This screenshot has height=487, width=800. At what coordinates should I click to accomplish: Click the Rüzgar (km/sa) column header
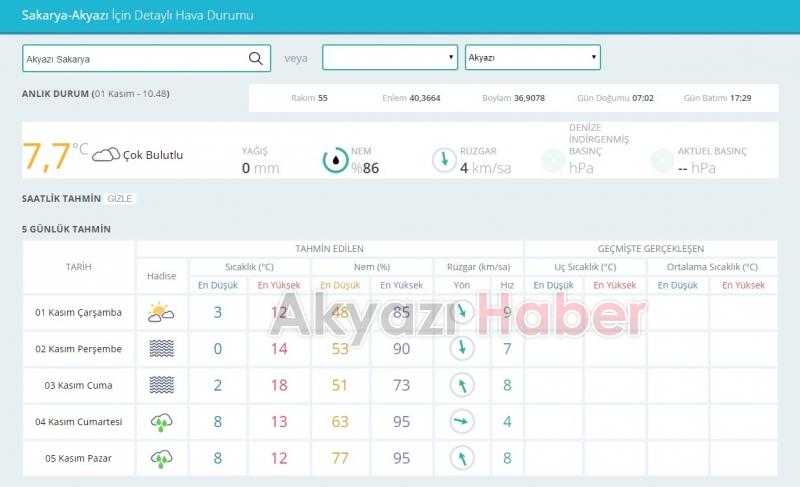(479, 267)
